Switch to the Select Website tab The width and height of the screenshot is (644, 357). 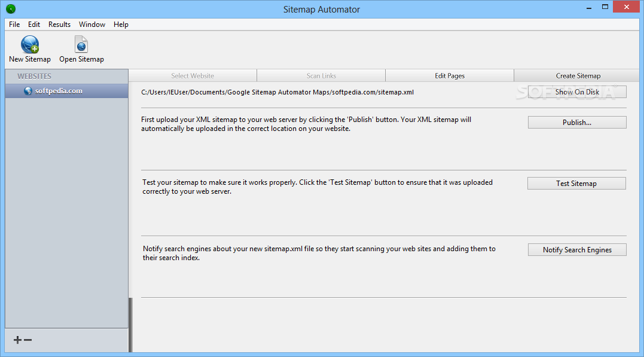pos(193,75)
